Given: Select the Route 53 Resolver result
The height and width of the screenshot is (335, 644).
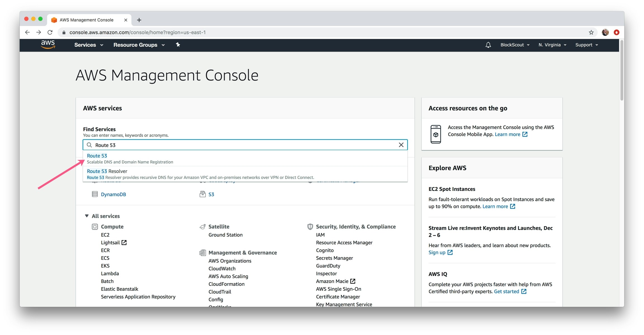Looking at the screenshot, I should point(107,171).
